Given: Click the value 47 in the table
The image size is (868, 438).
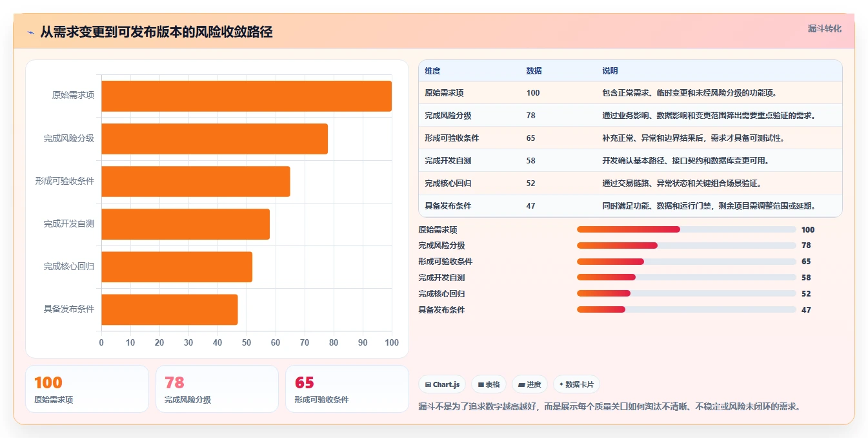Looking at the screenshot, I should (x=530, y=206).
